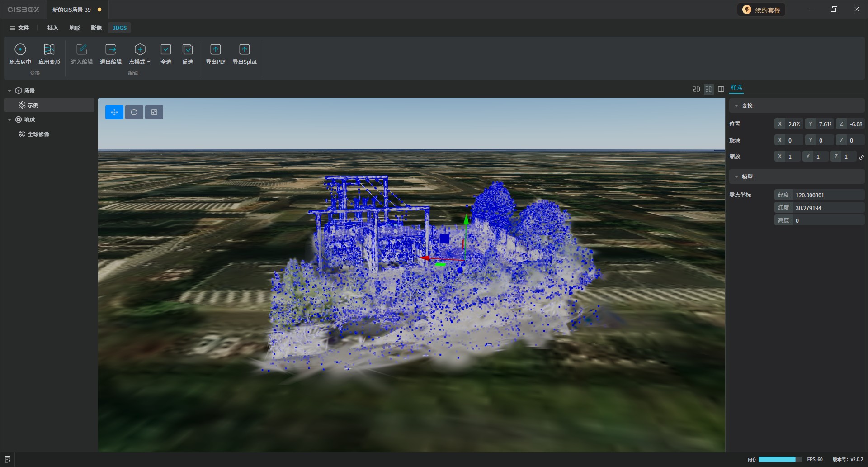
Task: Click the 原点居中 (center origin) icon
Action: point(20,50)
